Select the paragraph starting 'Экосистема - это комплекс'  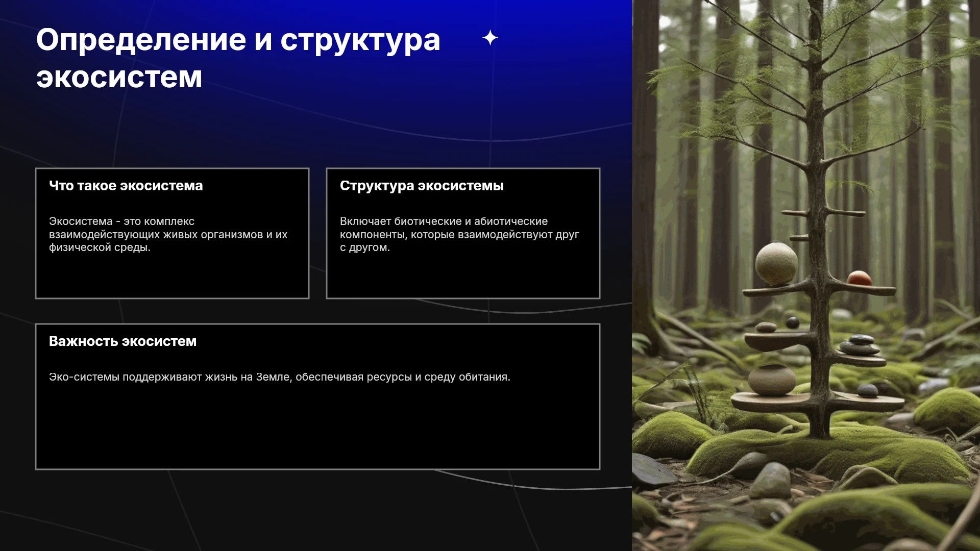168,234
